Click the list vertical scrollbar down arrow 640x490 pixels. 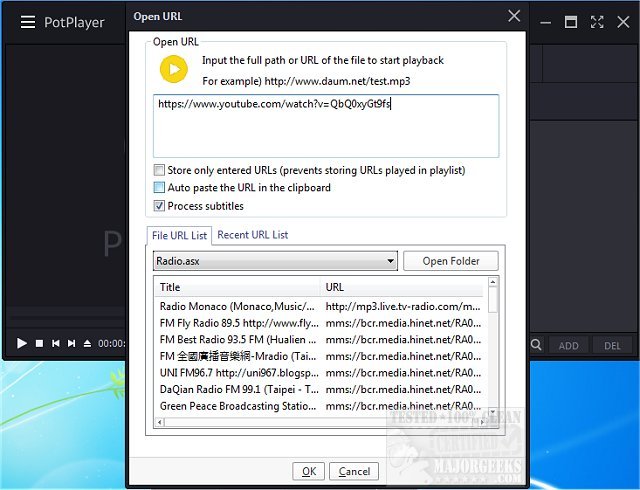[x=493, y=412]
